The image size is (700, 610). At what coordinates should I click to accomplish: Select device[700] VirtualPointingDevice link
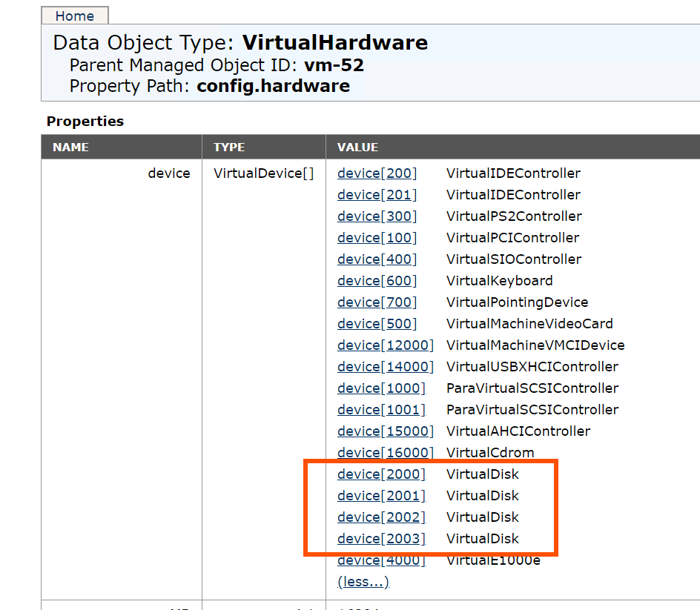[377, 302]
